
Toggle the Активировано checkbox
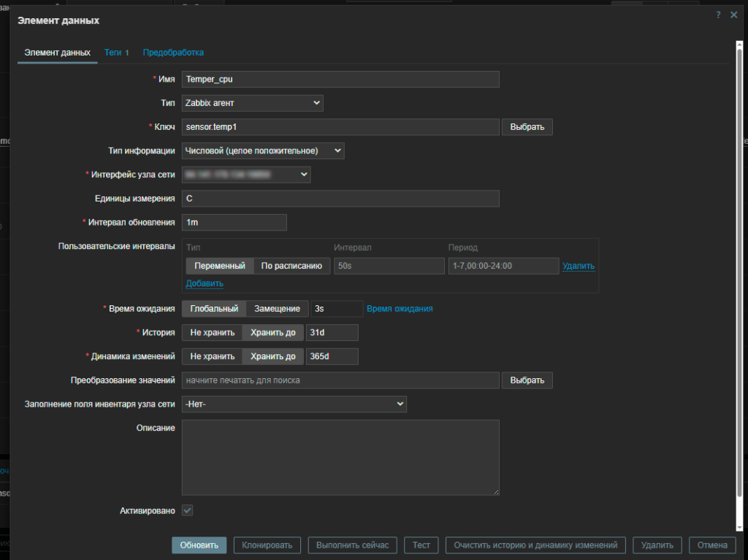point(188,510)
